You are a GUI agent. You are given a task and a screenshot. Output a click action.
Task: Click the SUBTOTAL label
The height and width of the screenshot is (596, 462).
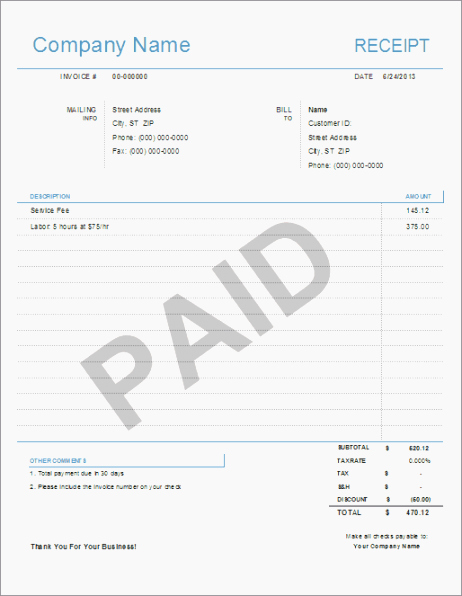click(x=354, y=448)
